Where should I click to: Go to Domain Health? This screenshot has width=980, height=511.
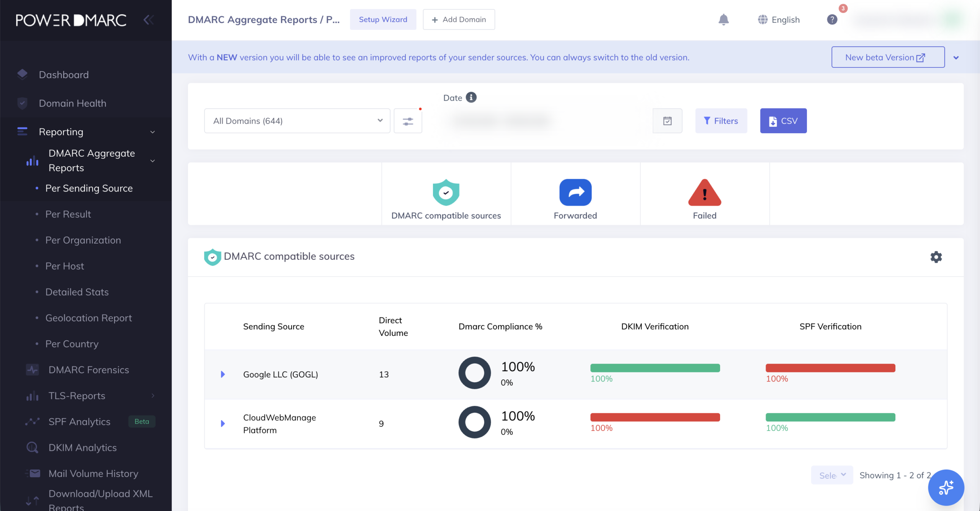click(73, 103)
